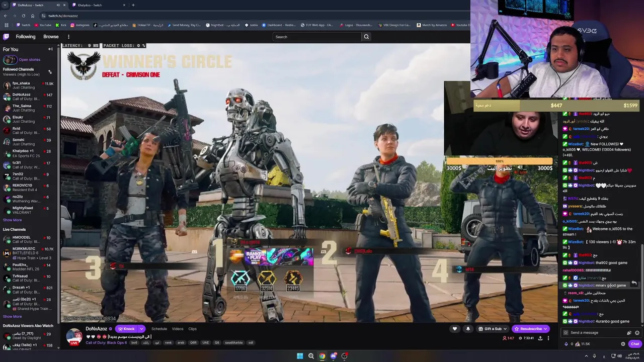Mute audio on DoNxAzoz tab

tap(58, 5)
